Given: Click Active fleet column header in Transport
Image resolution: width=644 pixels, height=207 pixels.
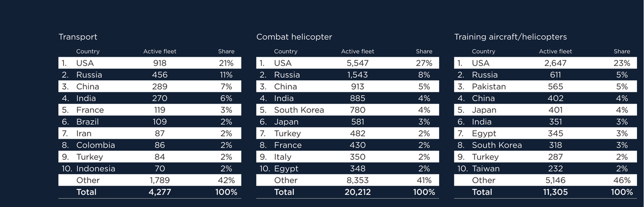Looking at the screenshot, I should click(160, 51).
